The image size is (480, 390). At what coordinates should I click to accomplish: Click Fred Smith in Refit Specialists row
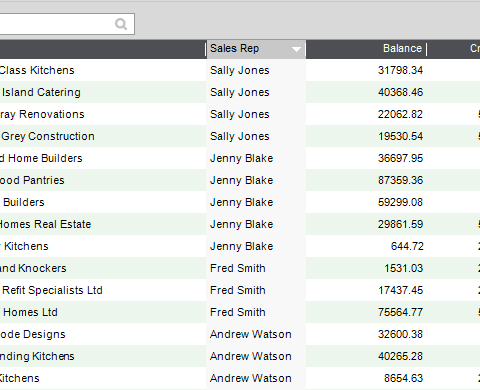point(238,290)
